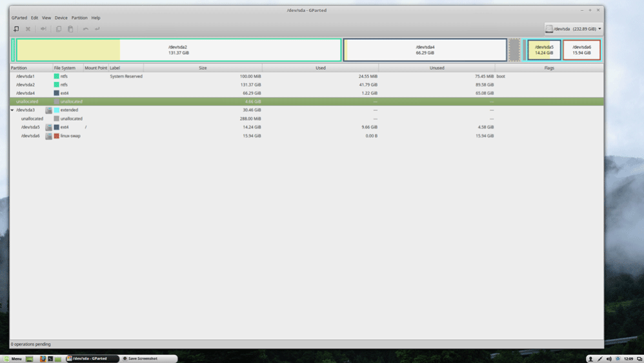Sort the list by the Size column header
This screenshot has width=644, height=363.
(x=203, y=68)
